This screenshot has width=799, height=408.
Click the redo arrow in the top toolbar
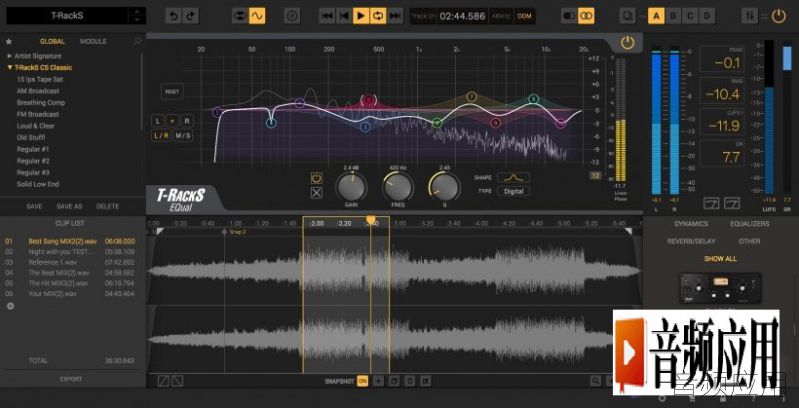point(191,16)
